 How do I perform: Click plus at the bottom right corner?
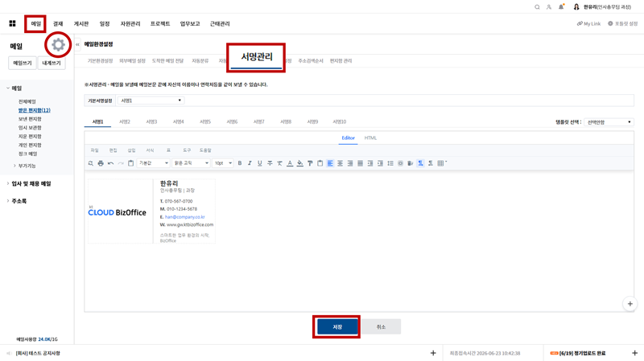click(634, 353)
